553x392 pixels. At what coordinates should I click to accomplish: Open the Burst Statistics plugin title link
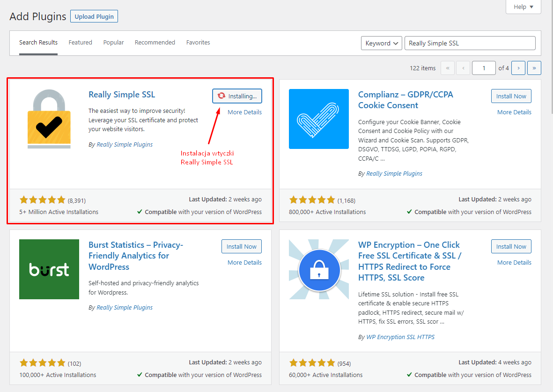pos(136,256)
